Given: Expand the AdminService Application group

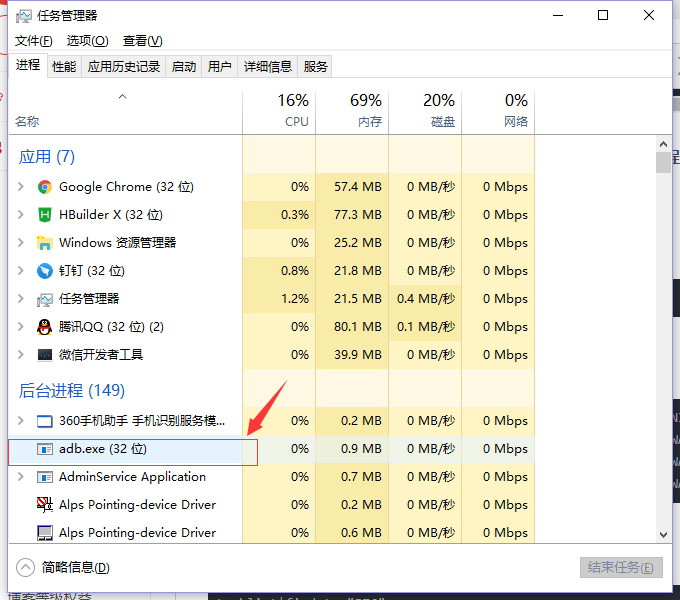Looking at the screenshot, I should [20, 477].
